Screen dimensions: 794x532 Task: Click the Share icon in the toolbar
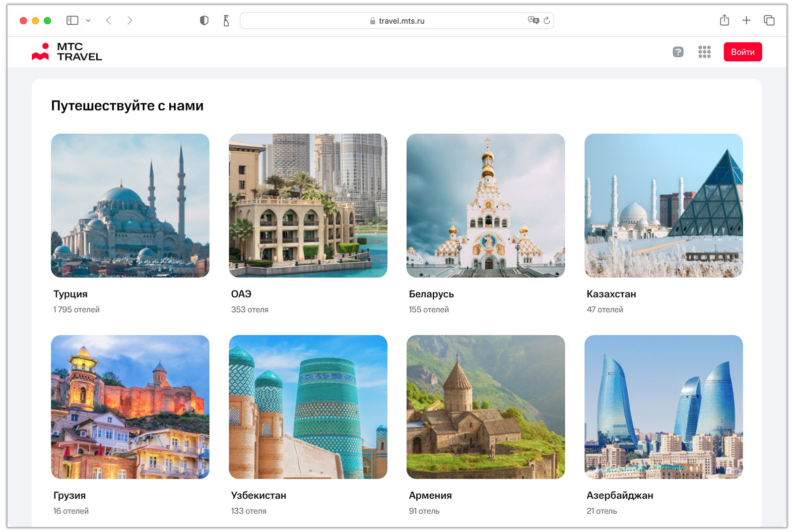pyautogui.click(x=724, y=20)
